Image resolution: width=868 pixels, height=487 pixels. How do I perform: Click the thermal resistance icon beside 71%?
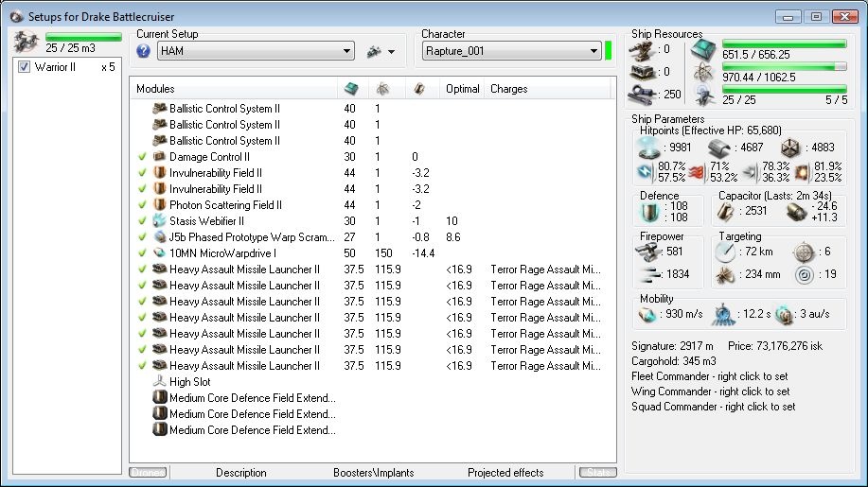(697, 173)
